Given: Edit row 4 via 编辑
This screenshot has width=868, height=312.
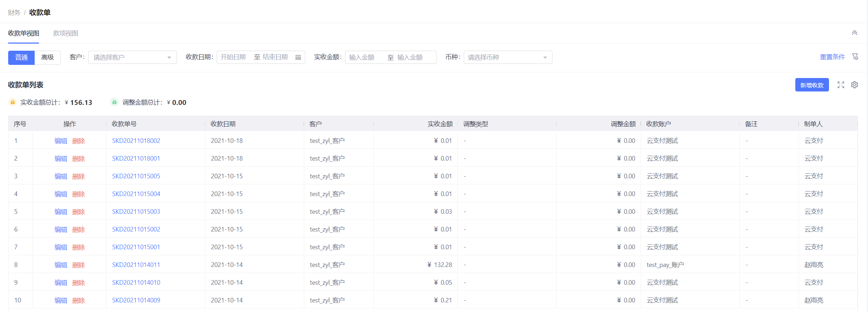Looking at the screenshot, I should coord(61,194).
